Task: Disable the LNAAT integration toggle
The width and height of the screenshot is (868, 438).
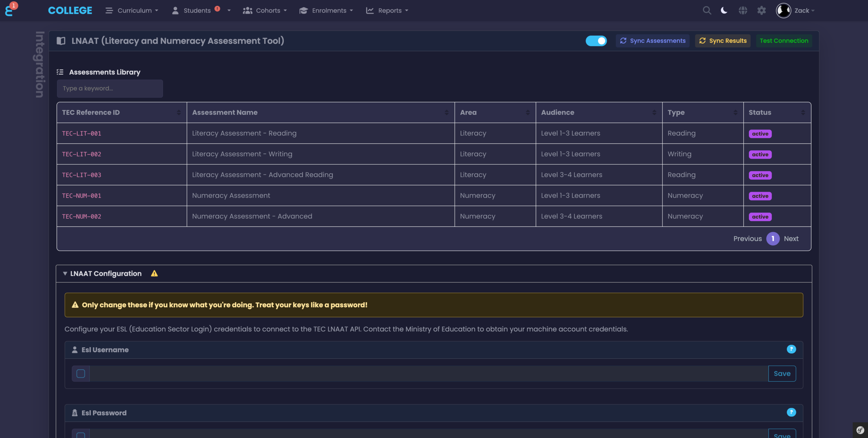Action: coord(596,41)
